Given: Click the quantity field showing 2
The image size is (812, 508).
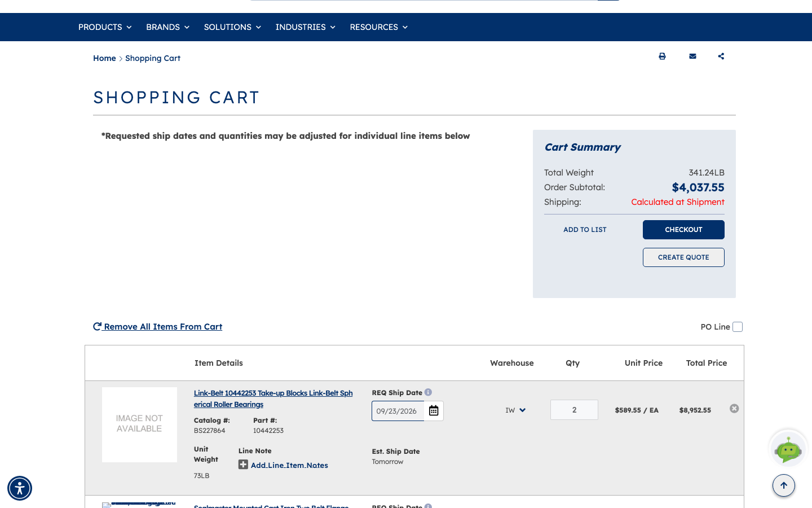Looking at the screenshot, I should [x=574, y=410].
